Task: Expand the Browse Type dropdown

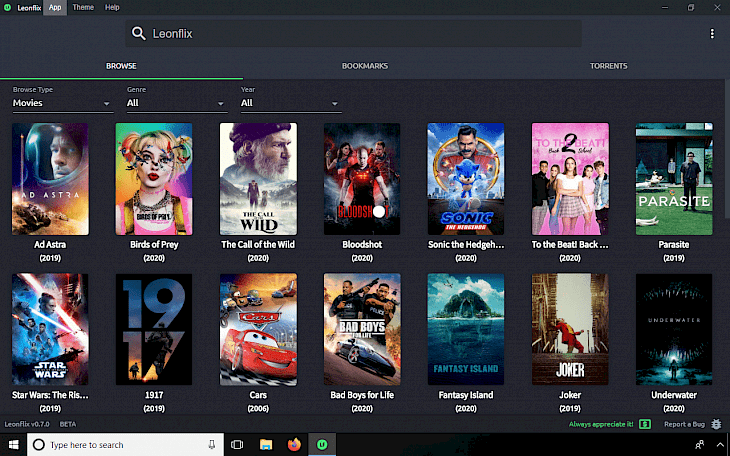Action: point(62,103)
